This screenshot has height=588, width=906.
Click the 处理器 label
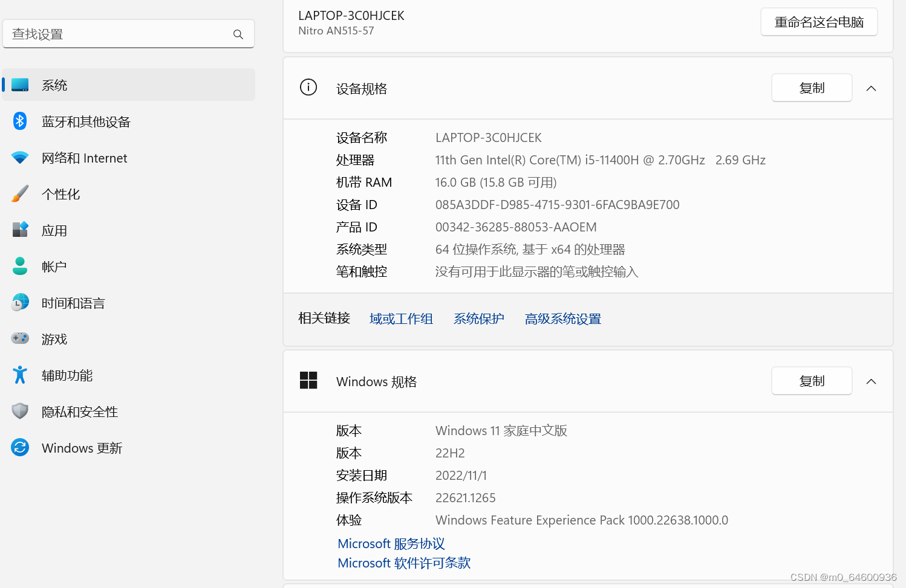point(356,160)
